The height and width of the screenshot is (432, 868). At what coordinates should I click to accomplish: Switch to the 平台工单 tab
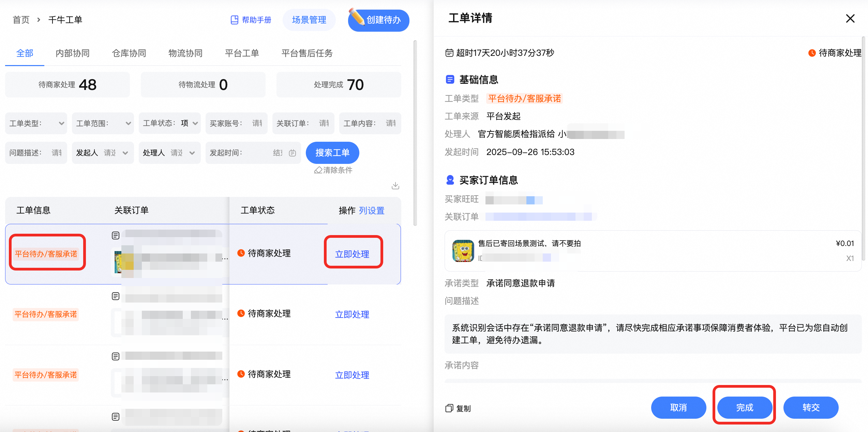[242, 53]
